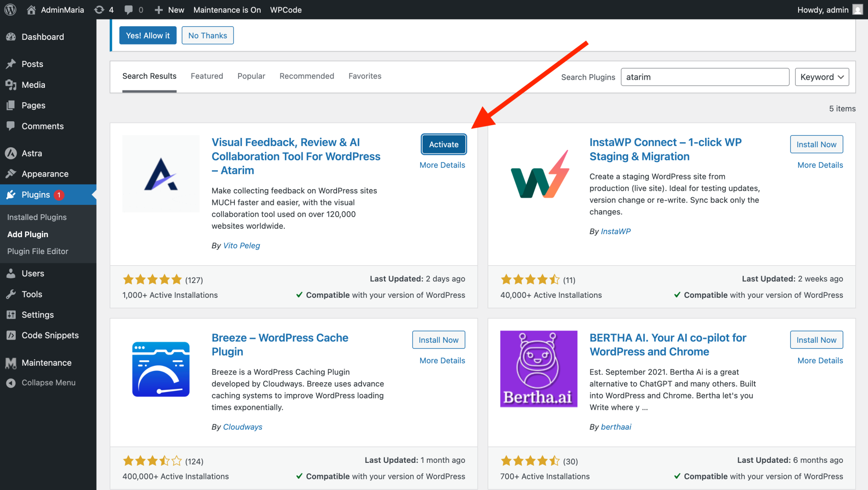Viewport: 868px width, 490px height.
Task: Switch to the Featured plugins tab
Action: [206, 76]
